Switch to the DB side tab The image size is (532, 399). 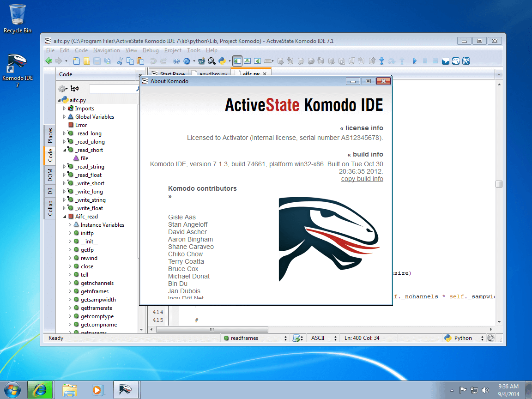click(50, 191)
